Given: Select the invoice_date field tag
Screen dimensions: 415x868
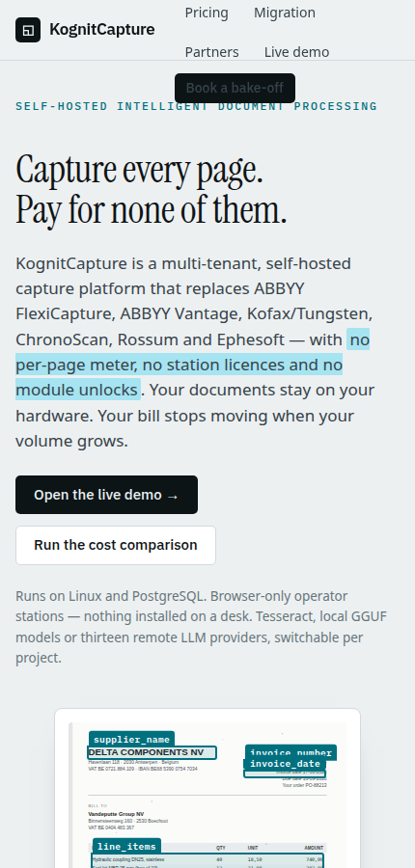Looking at the screenshot, I should 285,764.
